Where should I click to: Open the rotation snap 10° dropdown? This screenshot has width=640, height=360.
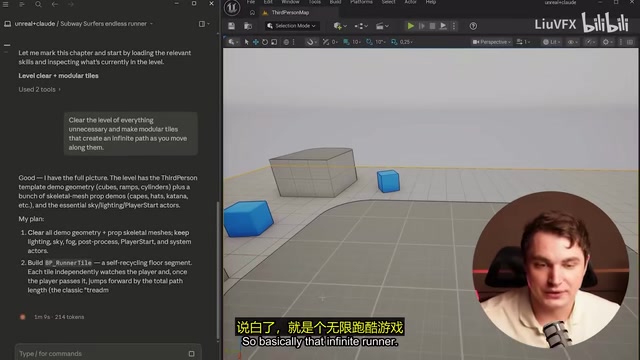(380, 42)
